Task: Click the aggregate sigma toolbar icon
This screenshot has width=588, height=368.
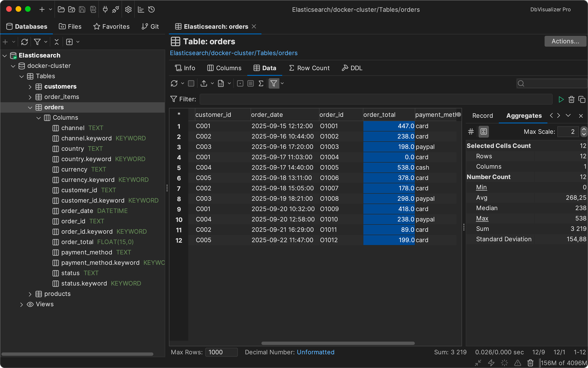Action: pyautogui.click(x=261, y=84)
